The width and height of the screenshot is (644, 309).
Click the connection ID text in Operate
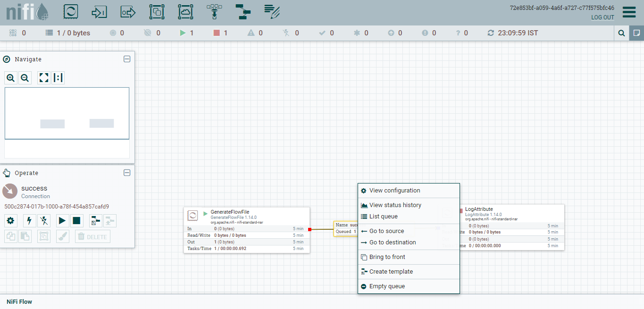pos(57,207)
